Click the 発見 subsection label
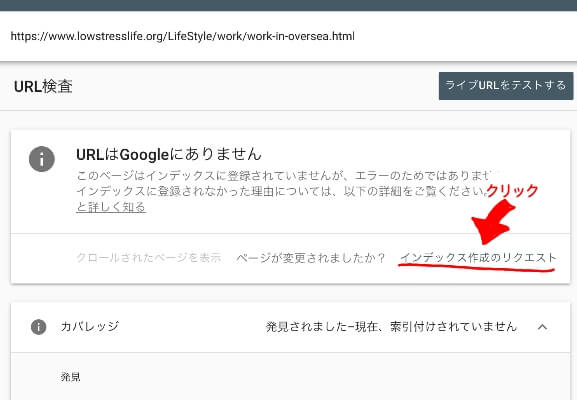This screenshot has width=577, height=400. (x=71, y=377)
